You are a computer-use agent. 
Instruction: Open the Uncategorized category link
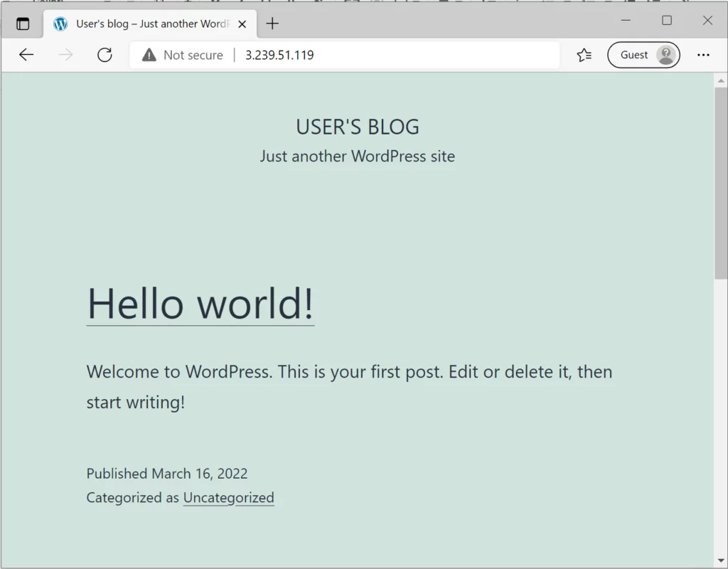click(228, 497)
